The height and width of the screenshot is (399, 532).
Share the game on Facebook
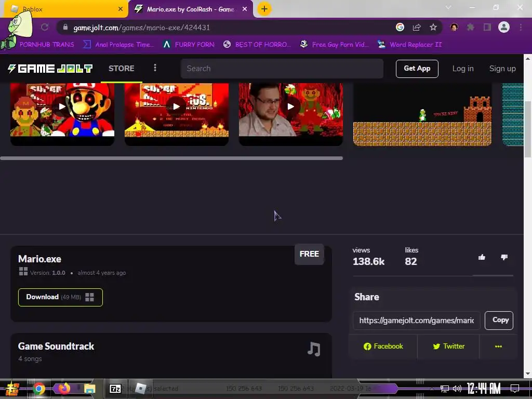click(x=383, y=347)
